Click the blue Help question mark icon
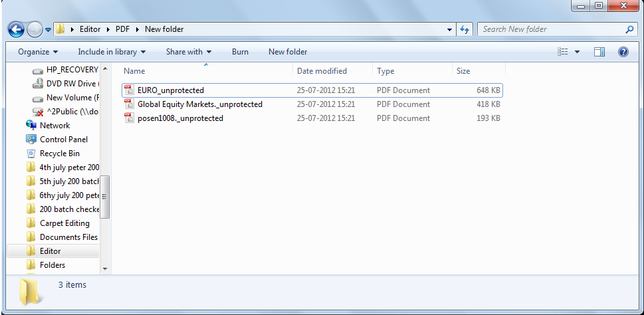This screenshot has height=315, width=644. [x=623, y=52]
